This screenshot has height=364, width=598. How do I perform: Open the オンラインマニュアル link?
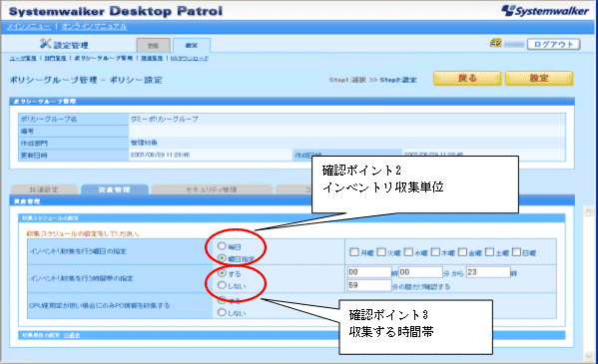point(94,26)
